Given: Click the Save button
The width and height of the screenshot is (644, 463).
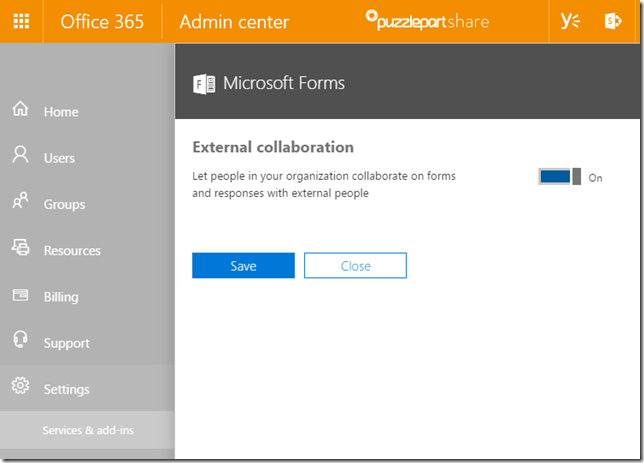Looking at the screenshot, I should pos(243,265).
